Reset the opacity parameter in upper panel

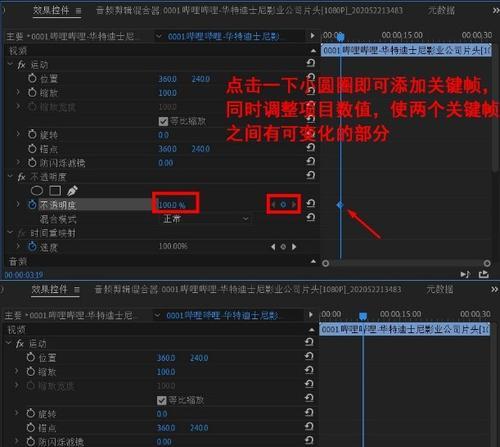[x=311, y=203]
